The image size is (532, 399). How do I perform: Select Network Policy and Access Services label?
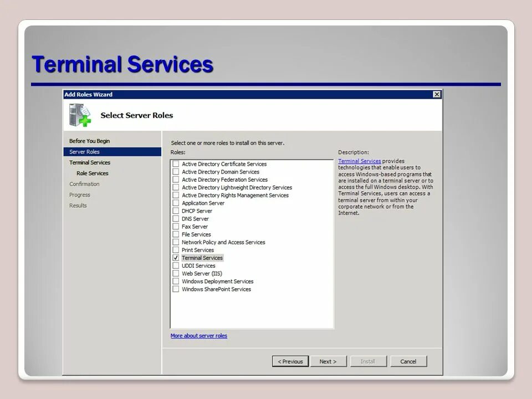(x=223, y=242)
